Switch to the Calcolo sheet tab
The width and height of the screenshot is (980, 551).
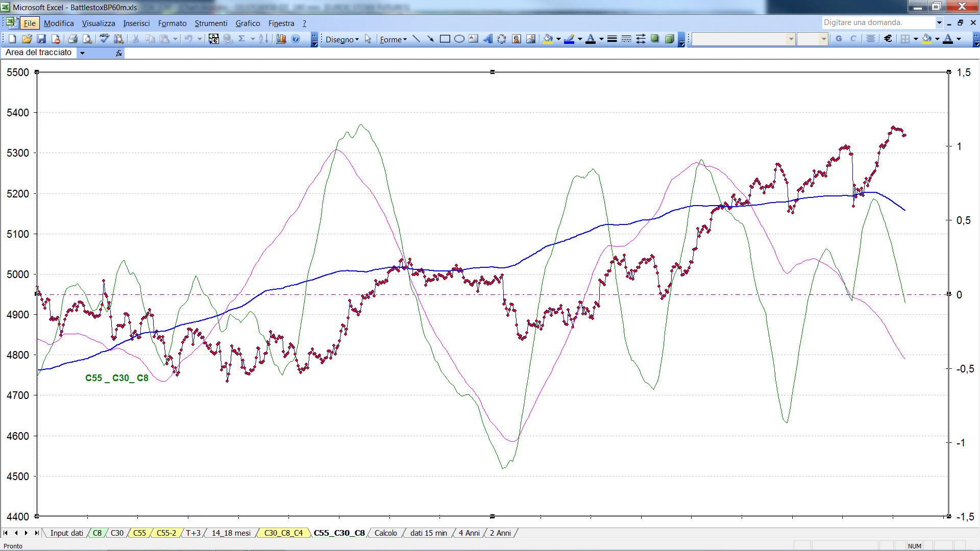tap(385, 533)
